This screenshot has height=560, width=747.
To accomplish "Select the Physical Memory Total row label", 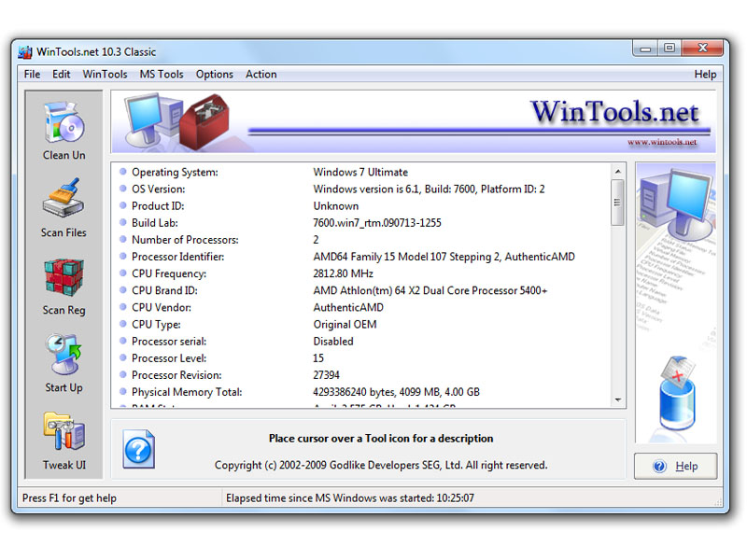I will tap(187, 392).
